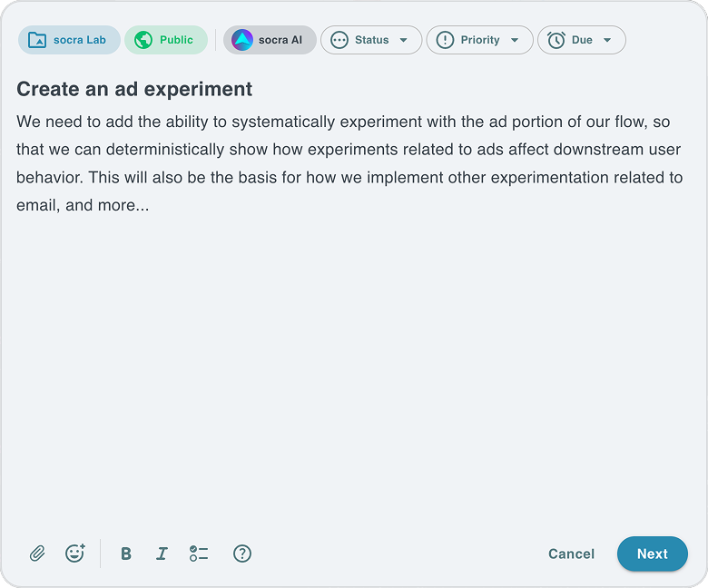
Task: Click the socra Lab folder icon
Action: point(37,40)
